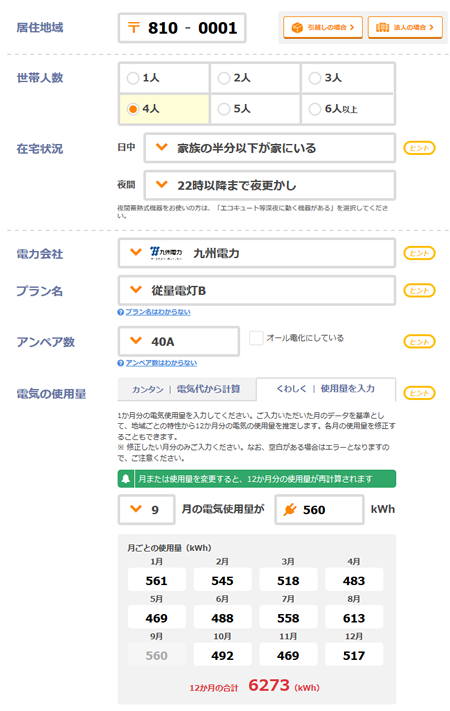Enable the オール電化にしている checkbox
Viewport: 450px width, 711px height.
tap(256, 338)
